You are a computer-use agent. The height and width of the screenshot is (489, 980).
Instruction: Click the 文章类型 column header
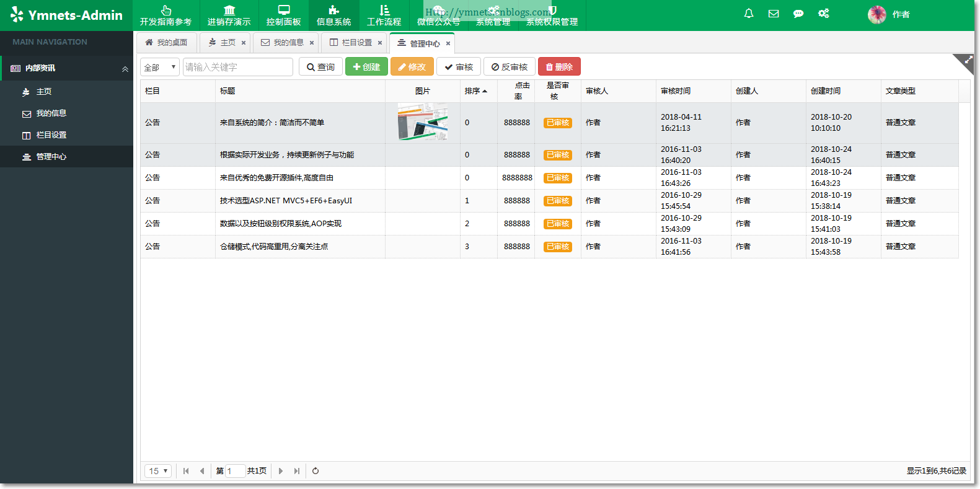tap(919, 91)
